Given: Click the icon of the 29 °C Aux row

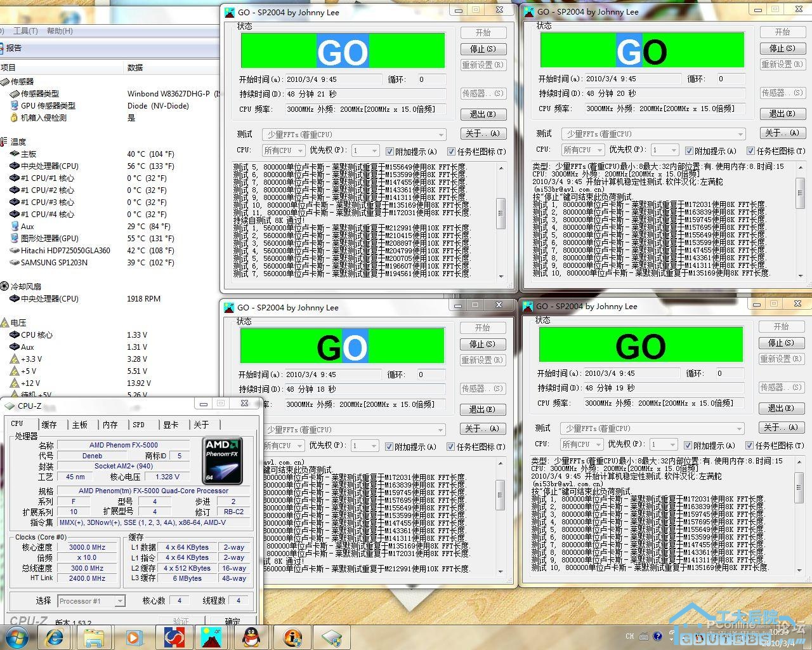Looking at the screenshot, I should [x=14, y=226].
